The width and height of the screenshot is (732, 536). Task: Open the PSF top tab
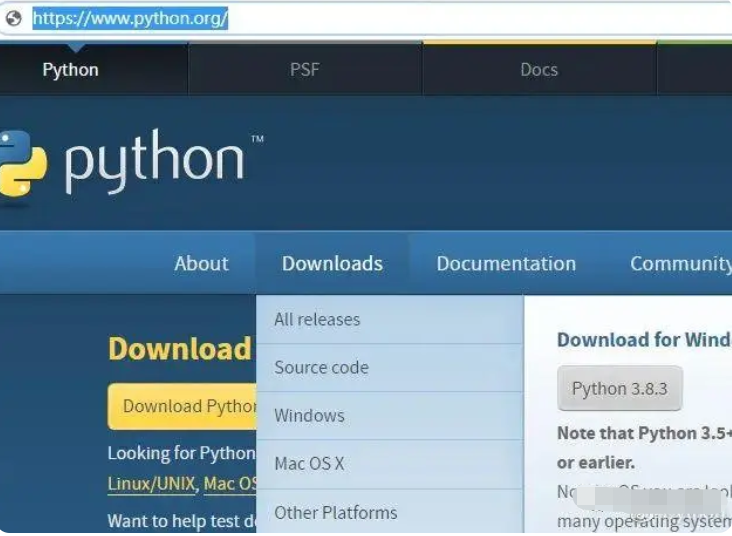[x=305, y=70]
